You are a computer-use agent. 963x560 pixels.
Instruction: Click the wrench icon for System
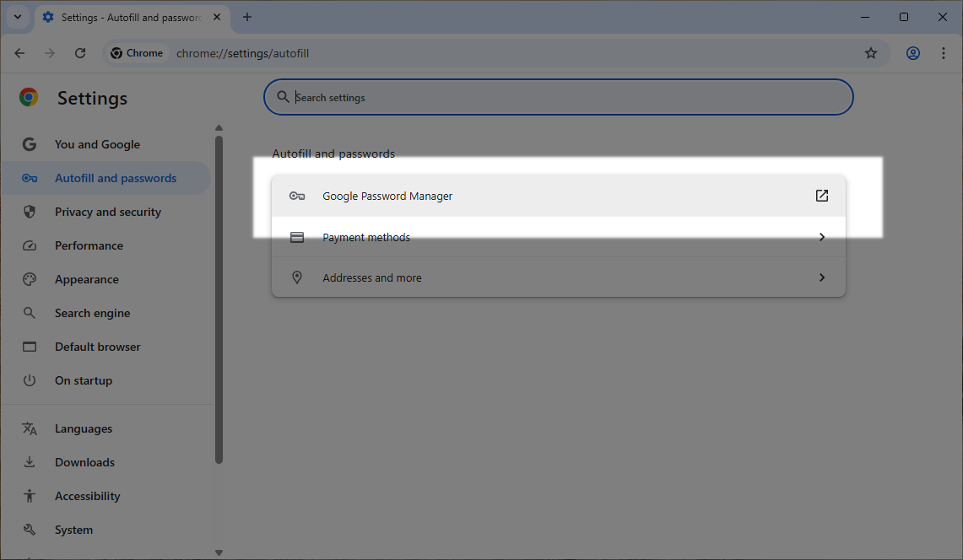pos(29,530)
